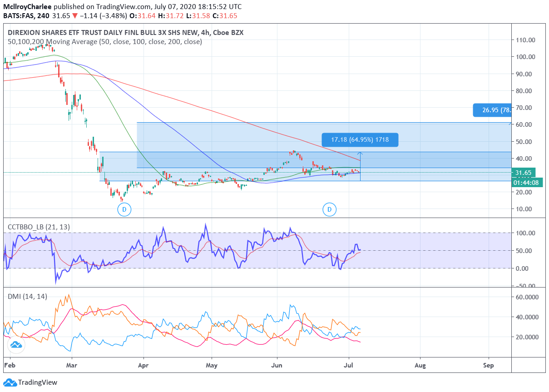
Task: Click the -50.00 axis label in CCTBBO pane
Action: (525, 286)
